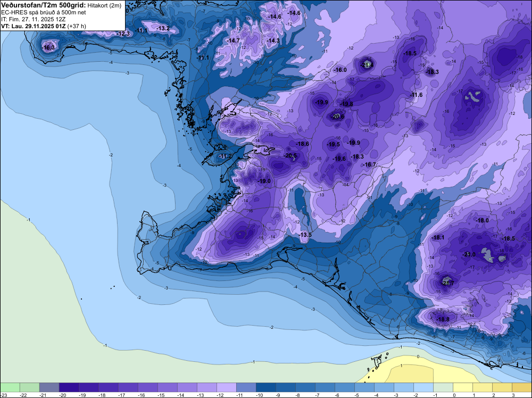
Task: Select the -12.3 temperature label
Action: 123,34
